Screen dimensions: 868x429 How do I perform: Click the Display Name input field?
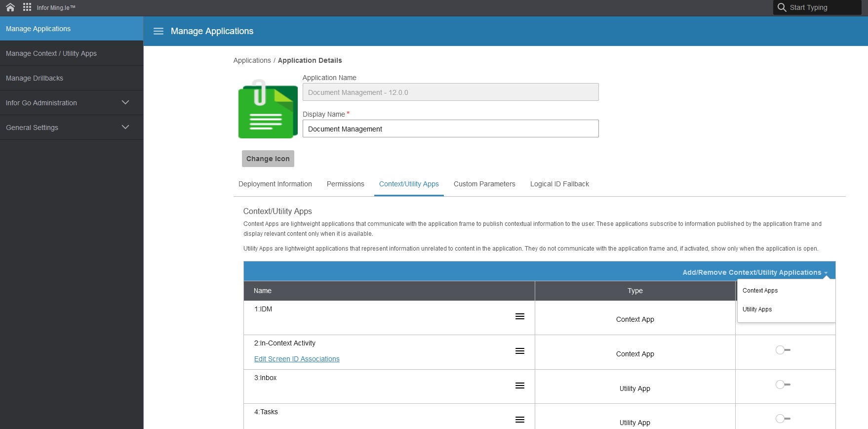tap(450, 129)
